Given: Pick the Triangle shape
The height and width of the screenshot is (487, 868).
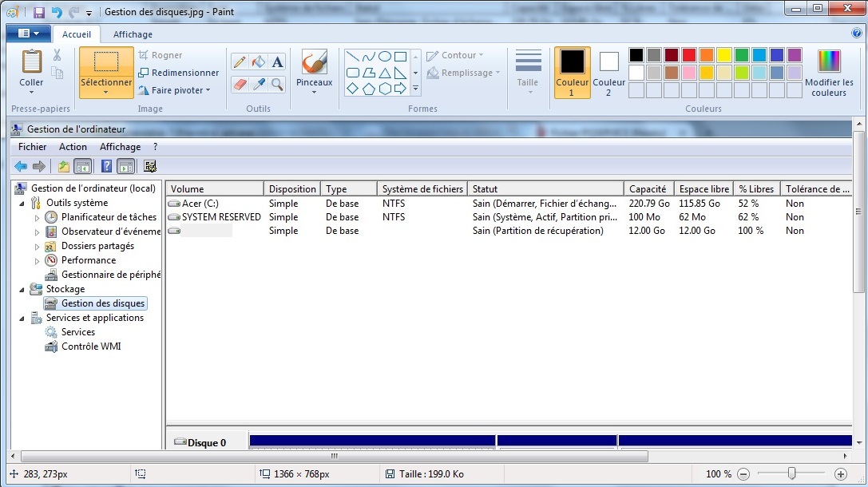Looking at the screenshot, I should pos(385,73).
